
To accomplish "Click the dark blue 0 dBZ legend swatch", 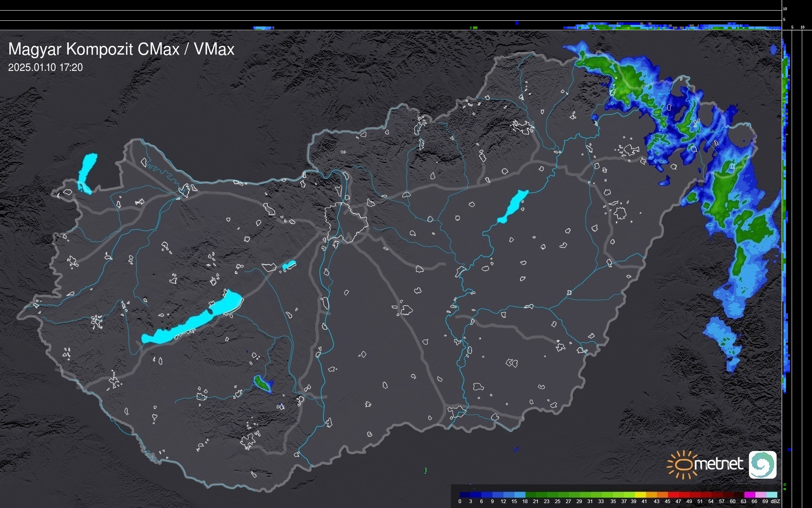I will tap(465, 495).
